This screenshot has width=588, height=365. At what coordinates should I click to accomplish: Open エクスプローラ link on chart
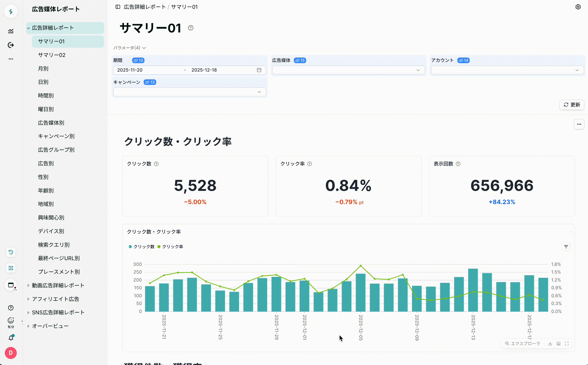[x=522, y=343]
